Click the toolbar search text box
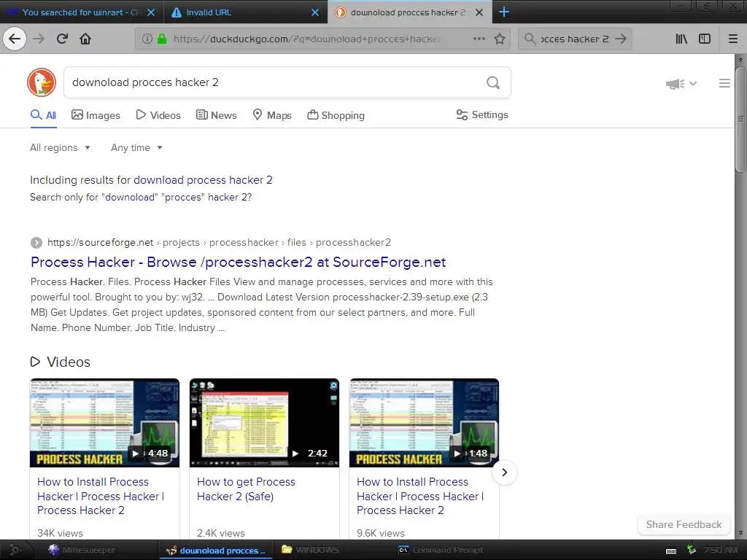Viewport: 747px width, 560px height. click(x=574, y=39)
